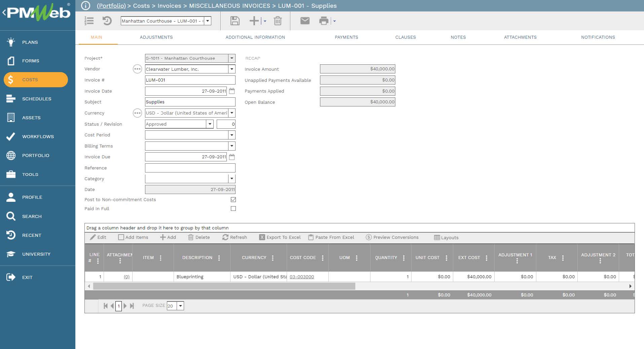644x349 pixels.
Task: Open the Tools briefcase icon in sidebar
Action: [11, 174]
